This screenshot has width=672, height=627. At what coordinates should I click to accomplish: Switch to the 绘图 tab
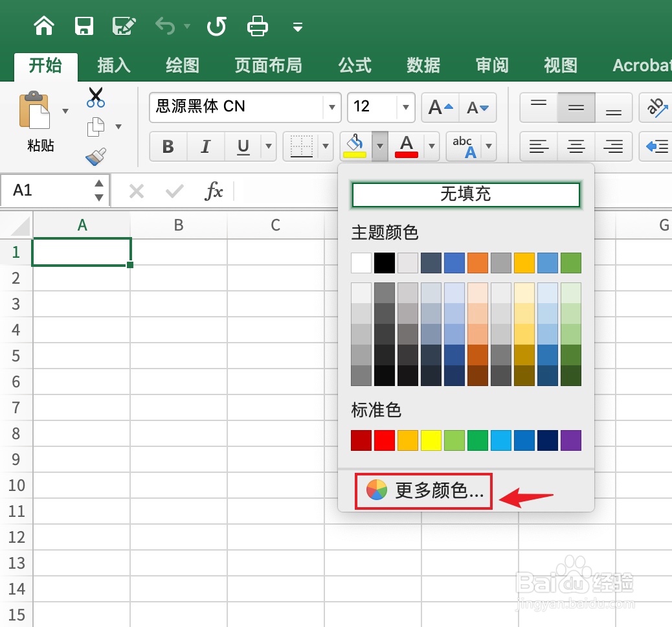point(183,65)
